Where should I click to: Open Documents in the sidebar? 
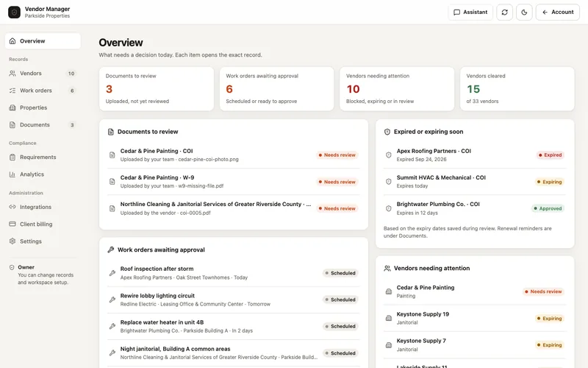(x=43, y=124)
